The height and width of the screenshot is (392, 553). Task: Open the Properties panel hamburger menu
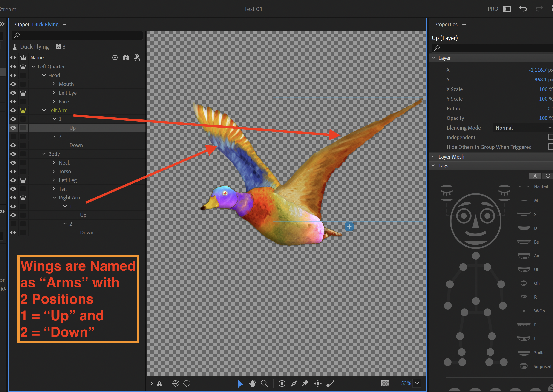click(x=464, y=24)
